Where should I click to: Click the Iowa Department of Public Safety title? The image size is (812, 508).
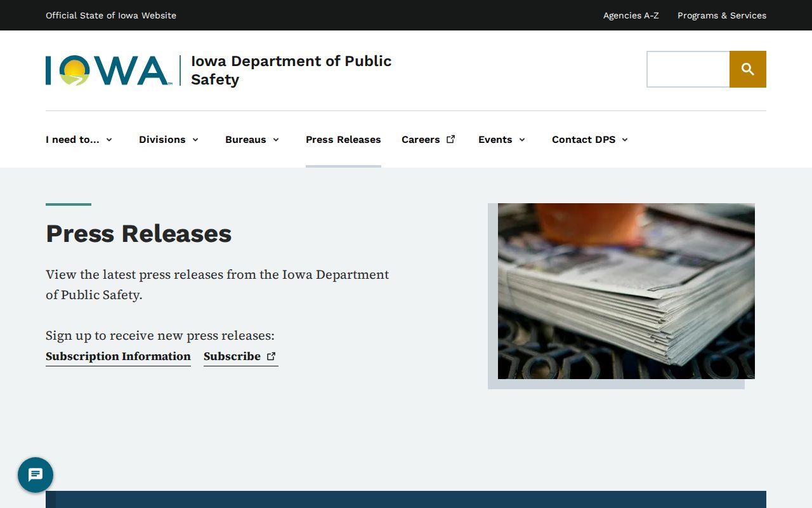291,70
